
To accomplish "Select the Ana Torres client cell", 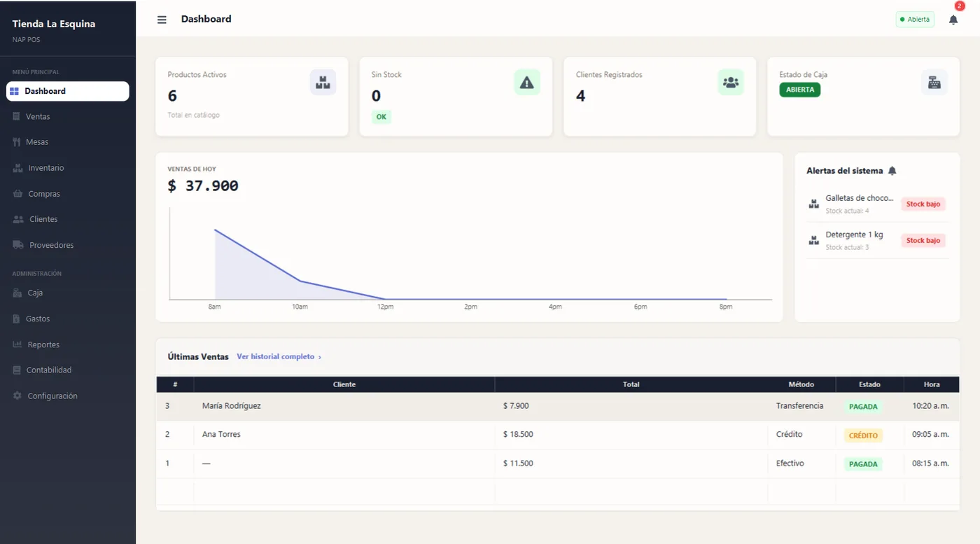I will point(344,435).
